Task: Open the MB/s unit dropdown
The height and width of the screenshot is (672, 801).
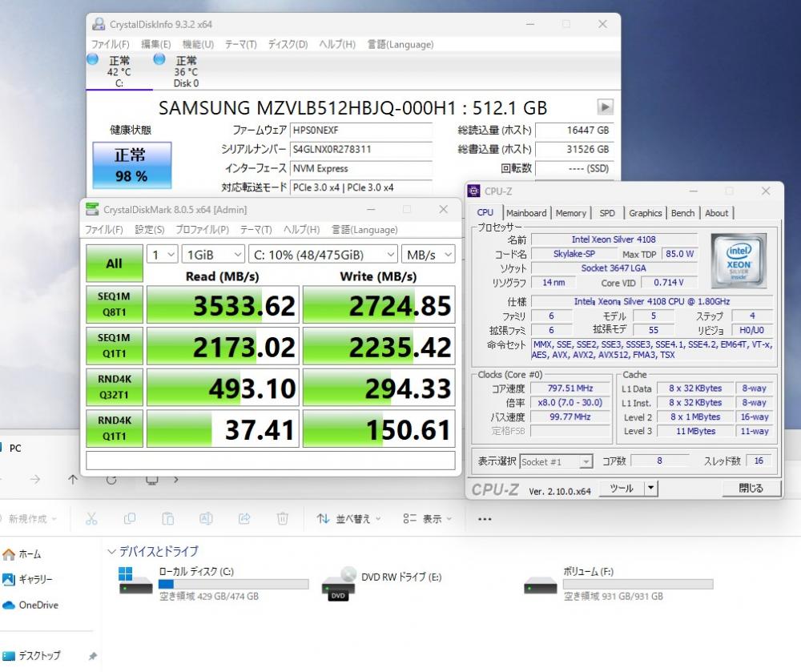Action: [x=428, y=254]
